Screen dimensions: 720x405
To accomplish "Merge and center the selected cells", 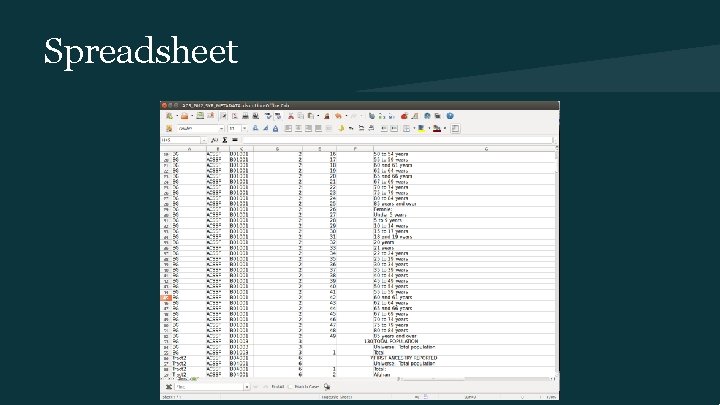I will coord(329,129).
